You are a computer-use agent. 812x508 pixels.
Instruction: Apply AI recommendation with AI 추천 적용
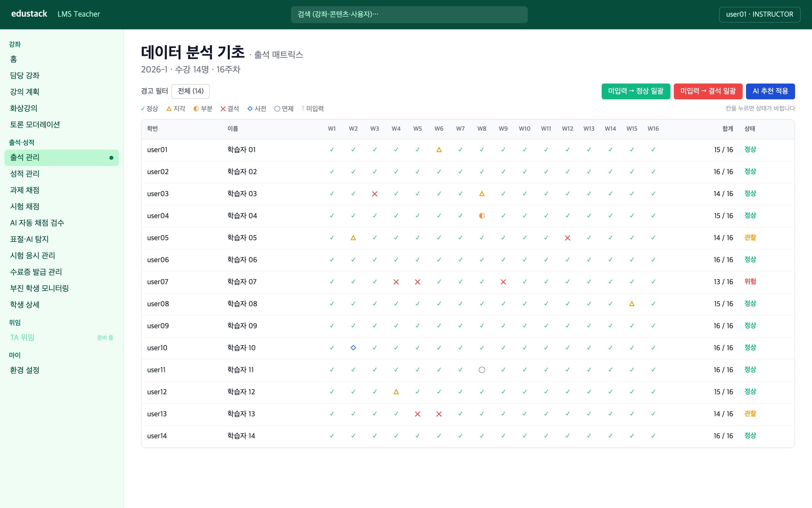770,91
